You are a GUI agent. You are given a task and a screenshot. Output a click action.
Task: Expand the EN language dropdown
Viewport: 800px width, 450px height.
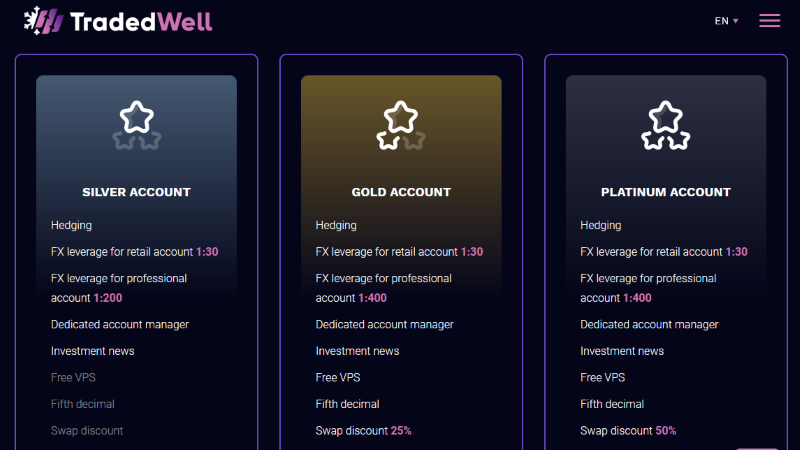[x=727, y=21]
